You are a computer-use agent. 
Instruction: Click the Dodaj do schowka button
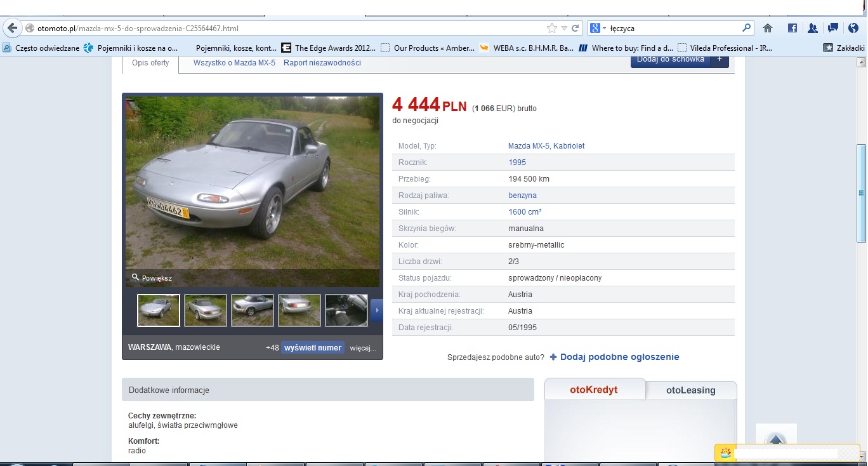click(671, 60)
